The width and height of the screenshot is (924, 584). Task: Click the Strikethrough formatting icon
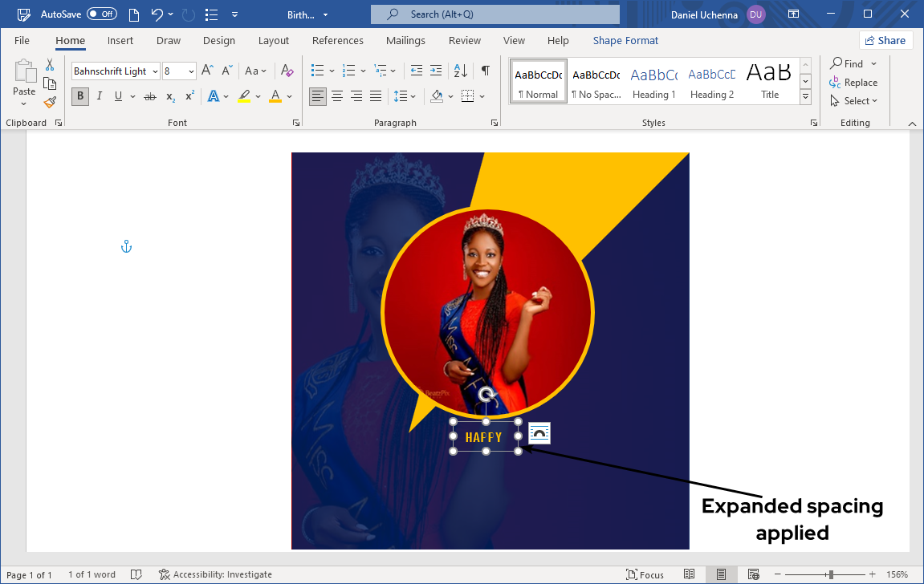click(x=149, y=96)
